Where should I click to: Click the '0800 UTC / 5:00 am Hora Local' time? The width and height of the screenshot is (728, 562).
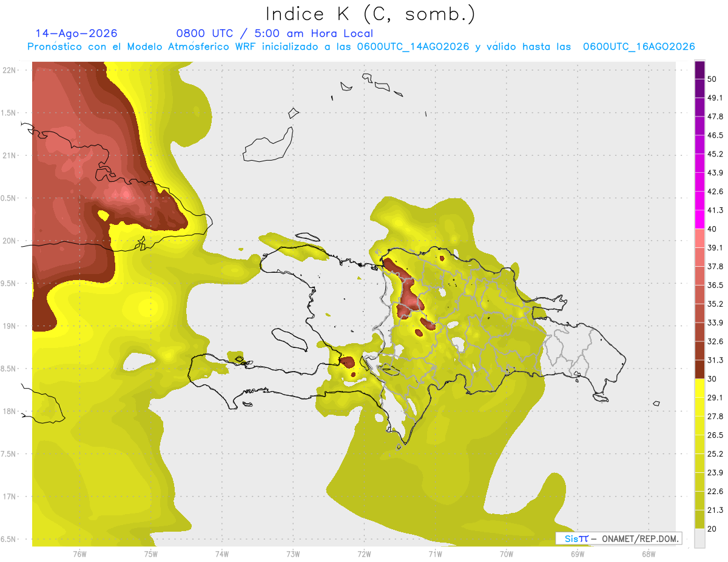tap(274, 33)
